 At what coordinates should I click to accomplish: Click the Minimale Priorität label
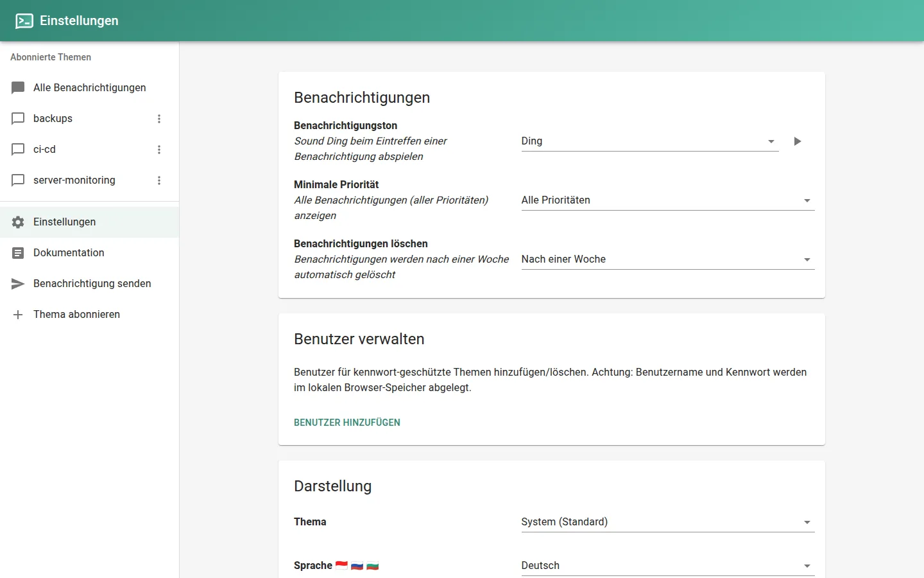[x=336, y=185]
